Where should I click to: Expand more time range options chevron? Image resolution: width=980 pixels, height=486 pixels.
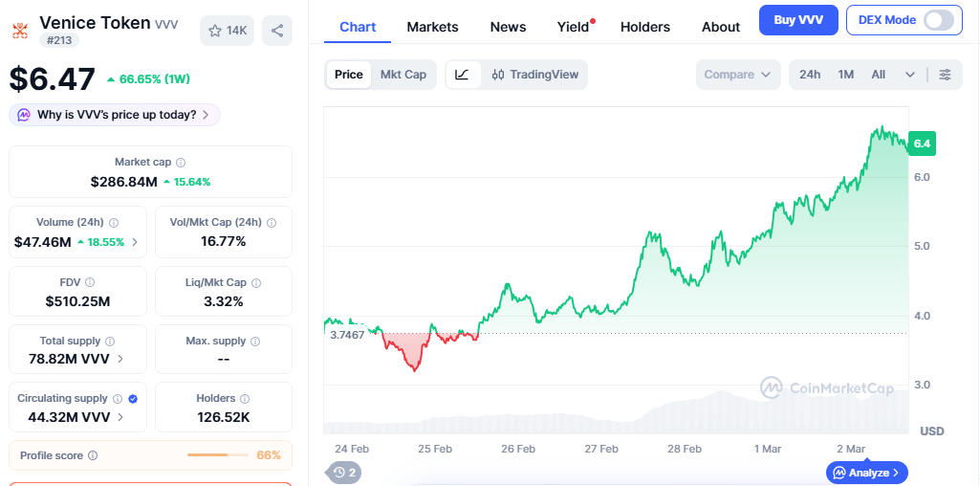910,75
